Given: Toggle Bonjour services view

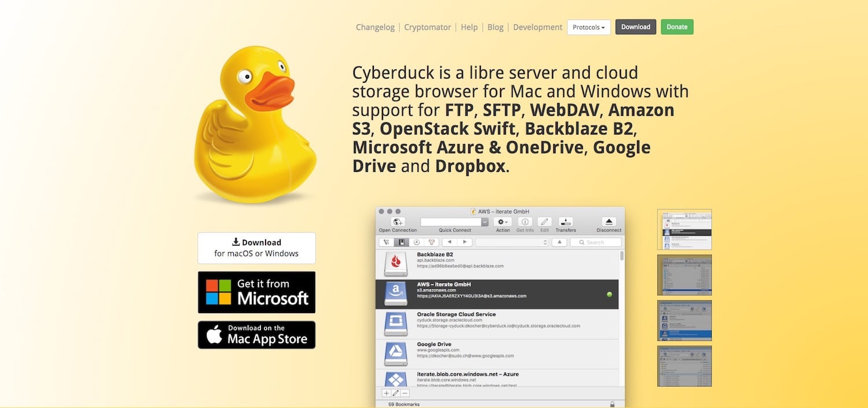Looking at the screenshot, I should point(431,242).
